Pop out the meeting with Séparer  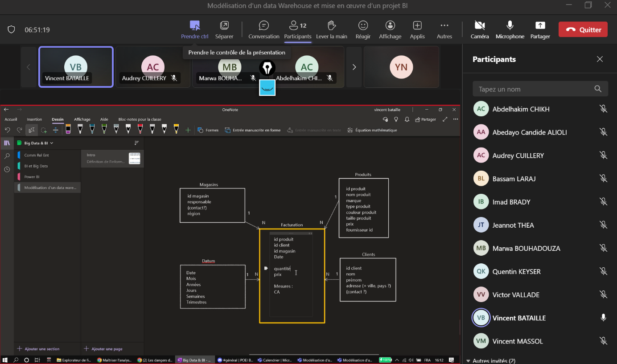(224, 25)
